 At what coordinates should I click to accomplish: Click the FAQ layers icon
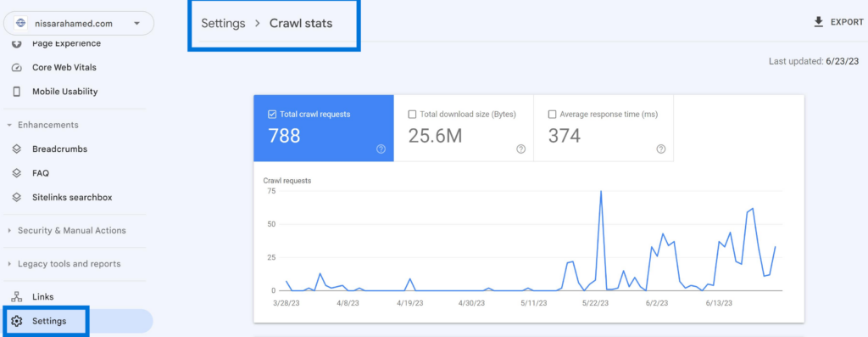pos(17,173)
